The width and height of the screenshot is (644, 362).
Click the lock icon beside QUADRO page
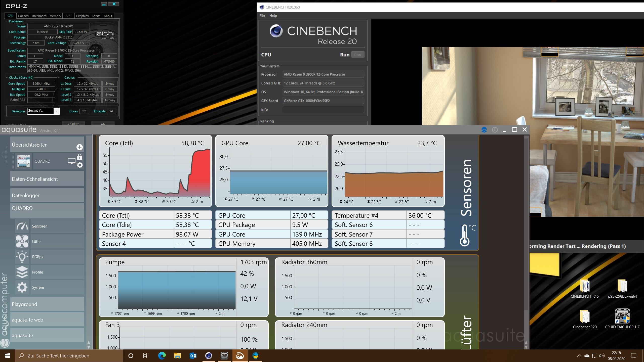point(80,157)
